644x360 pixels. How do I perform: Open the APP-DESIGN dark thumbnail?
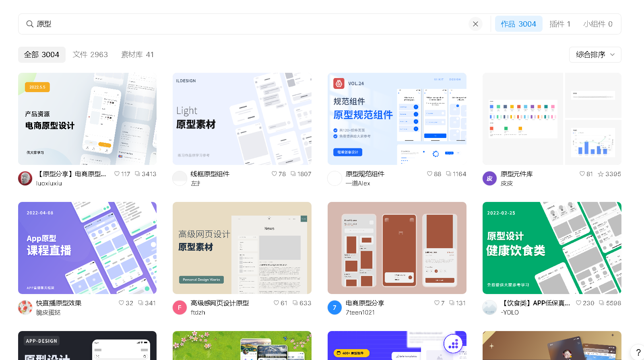(x=87, y=346)
